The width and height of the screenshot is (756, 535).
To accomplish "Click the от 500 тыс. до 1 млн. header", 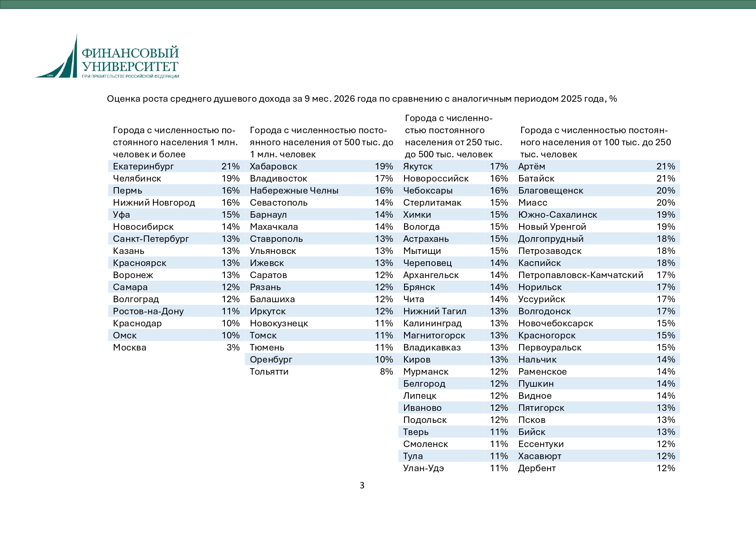I will pos(322,142).
